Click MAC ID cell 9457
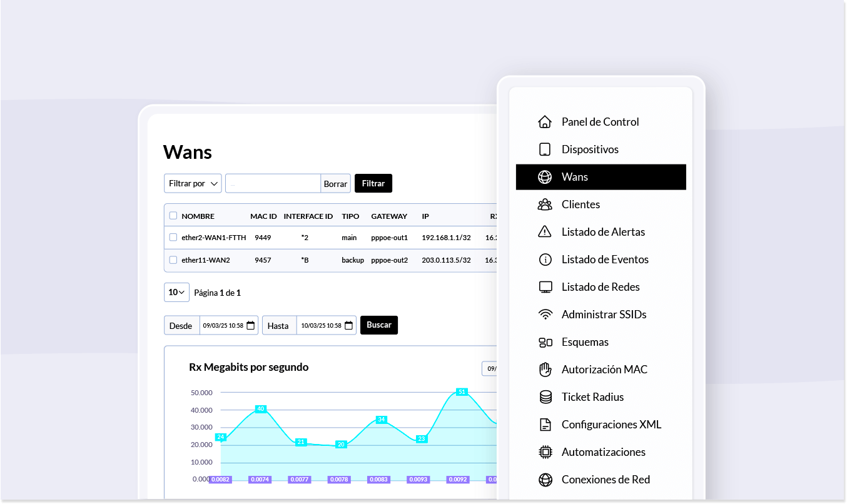Image resolution: width=847 pixels, height=504 pixels. tap(263, 260)
